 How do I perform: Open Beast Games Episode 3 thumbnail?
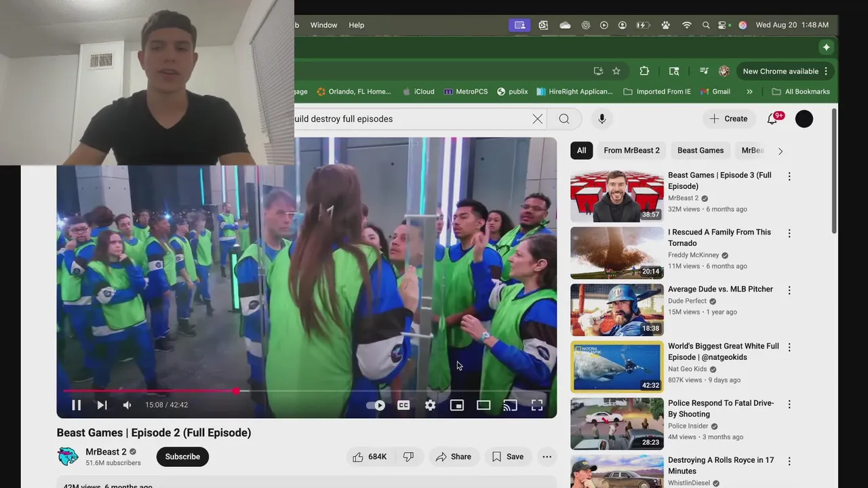pyautogui.click(x=617, y=196)
